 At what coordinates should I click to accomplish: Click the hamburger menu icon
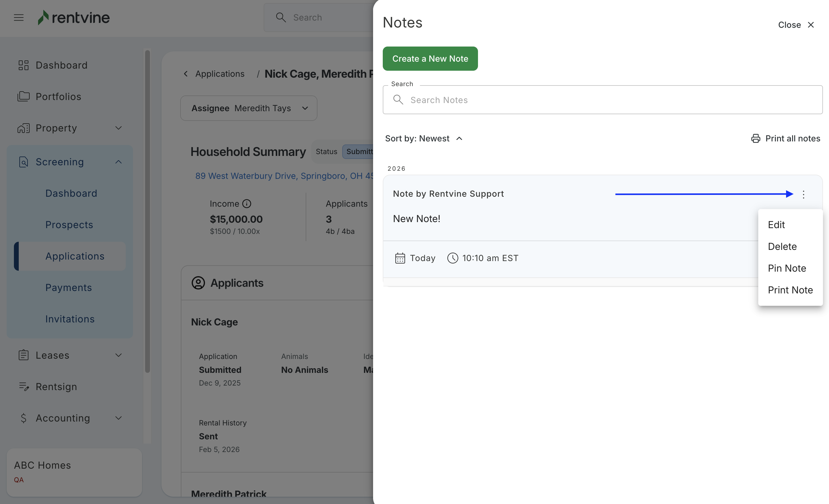coord(19,18)
